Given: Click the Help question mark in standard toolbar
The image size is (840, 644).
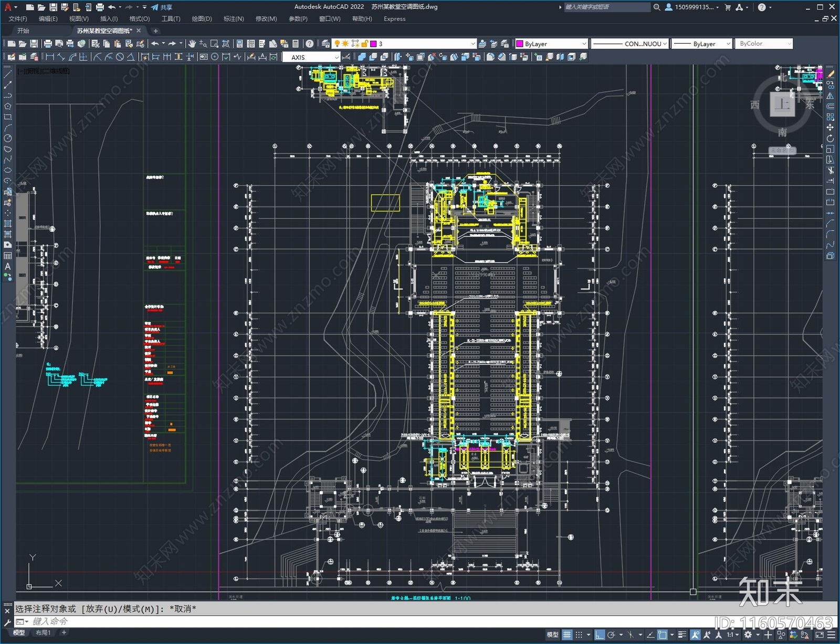Looking at the screenshot, I should pos(310,44).
